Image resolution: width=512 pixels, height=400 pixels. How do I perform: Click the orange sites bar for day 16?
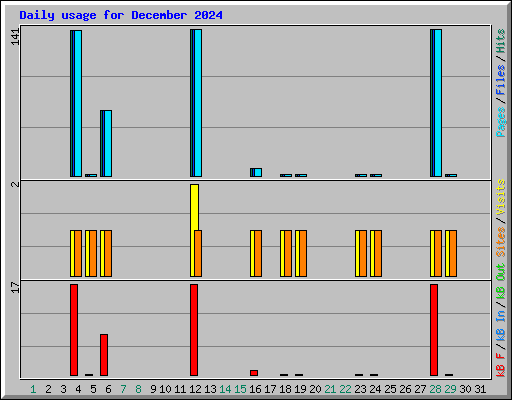pos(258,253)
